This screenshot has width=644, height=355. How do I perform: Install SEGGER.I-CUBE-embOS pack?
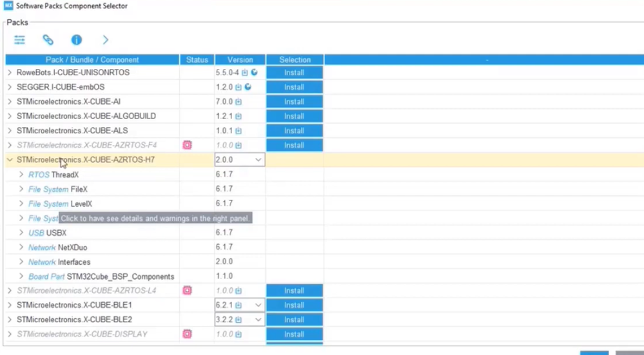tap(294, 87)
